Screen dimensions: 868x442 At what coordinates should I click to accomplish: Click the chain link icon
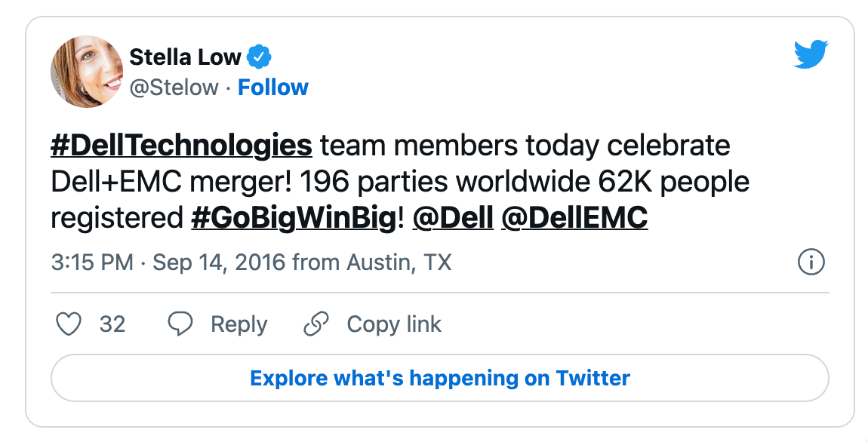pos(316,324)
